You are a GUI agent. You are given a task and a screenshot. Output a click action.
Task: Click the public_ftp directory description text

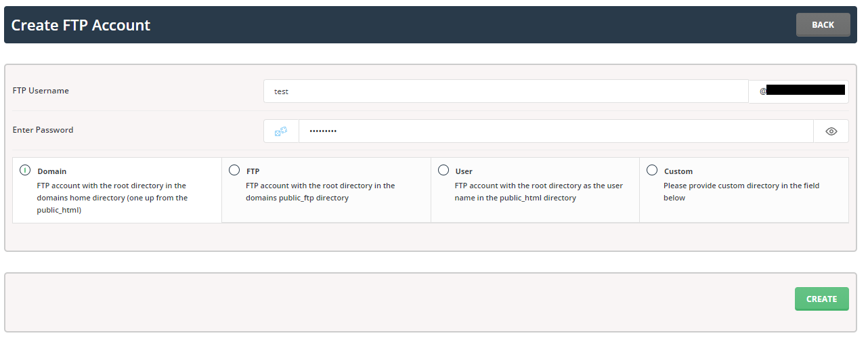pos(320,192)
